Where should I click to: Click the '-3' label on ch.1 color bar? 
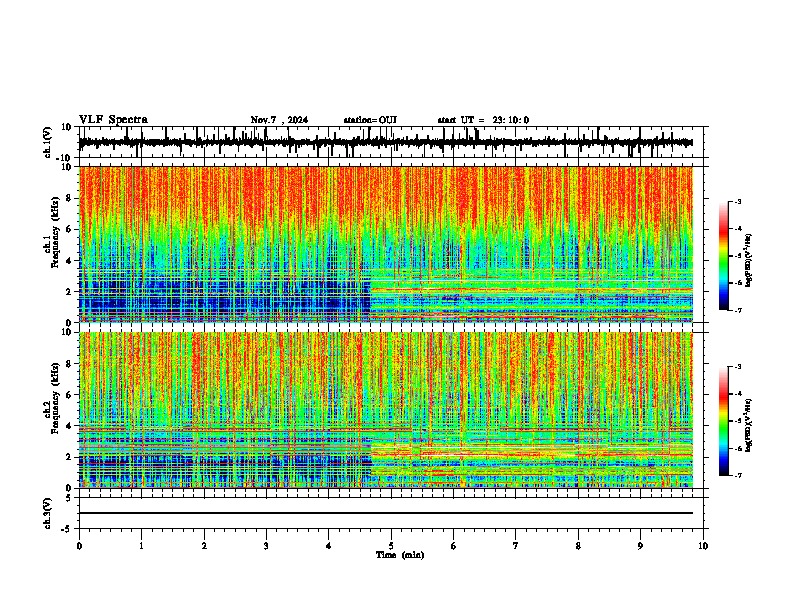pyautogui.click(x=738, y=201)
